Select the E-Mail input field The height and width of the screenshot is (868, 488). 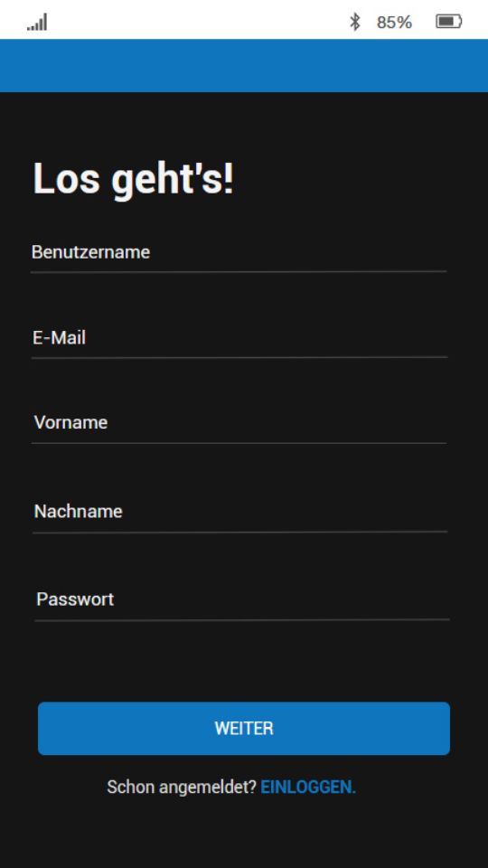tap(239, 337)
